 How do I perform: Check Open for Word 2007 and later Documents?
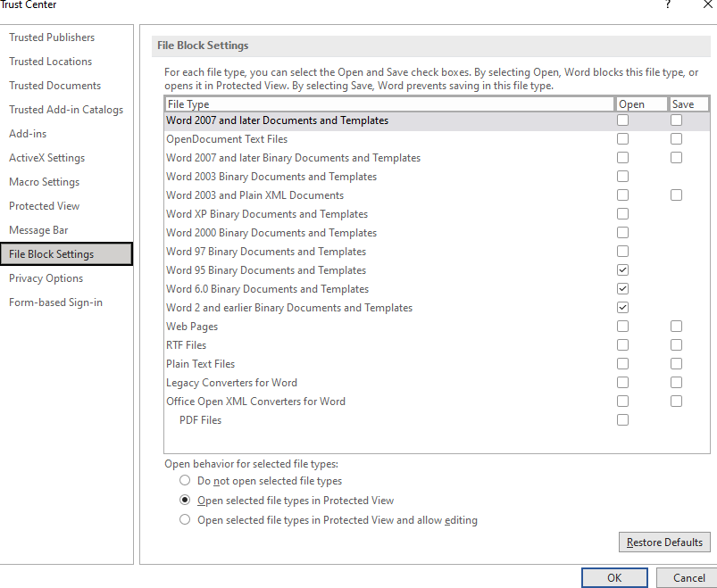(622, 120)
